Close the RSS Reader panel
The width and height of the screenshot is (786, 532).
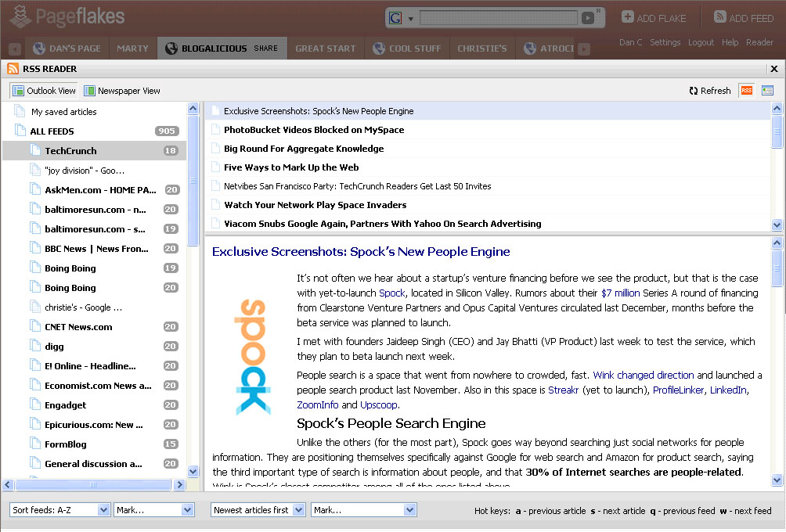(776, 69)
